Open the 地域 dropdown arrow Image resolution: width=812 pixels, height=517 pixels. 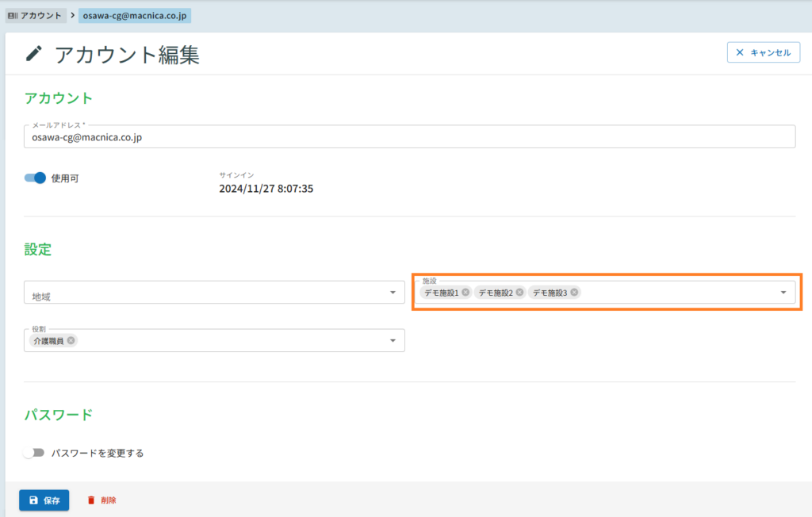393,293
